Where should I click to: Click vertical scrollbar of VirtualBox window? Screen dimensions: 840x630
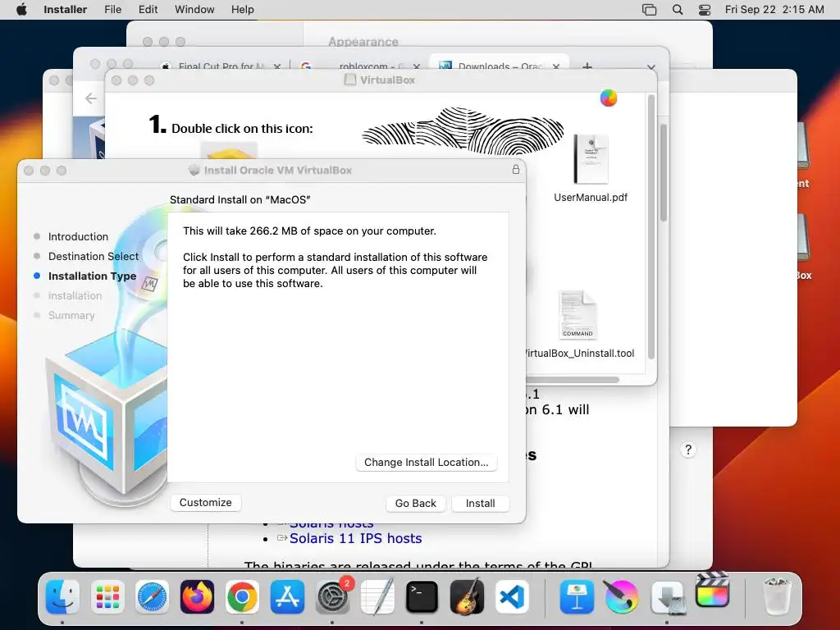pos(651,228)
